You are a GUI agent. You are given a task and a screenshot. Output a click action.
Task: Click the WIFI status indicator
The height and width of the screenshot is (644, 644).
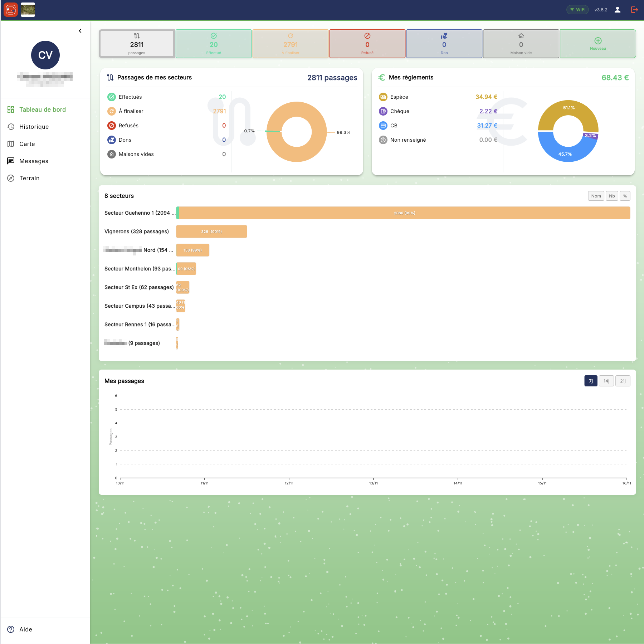577,10
